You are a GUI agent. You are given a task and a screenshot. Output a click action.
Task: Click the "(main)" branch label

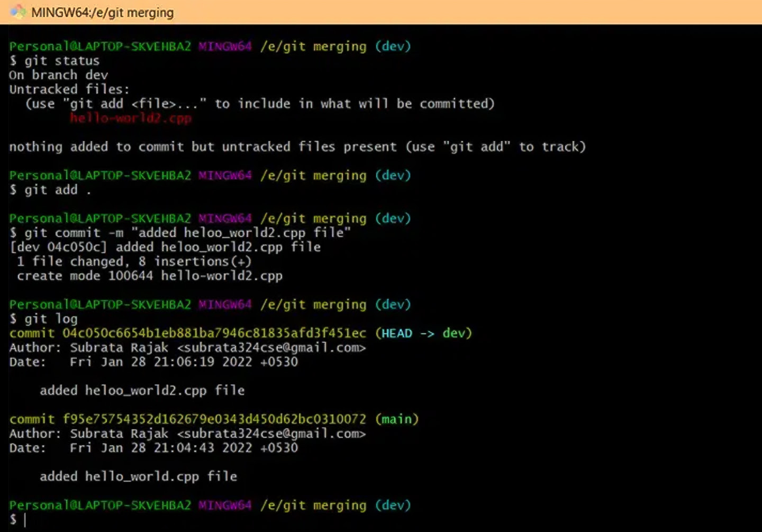point(397,419)
